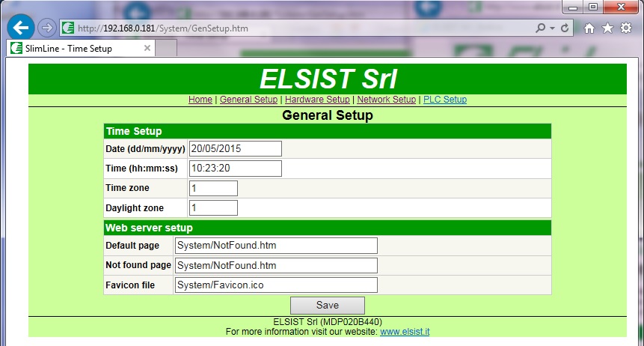Click the Date (dd/mm/yyyy) input field

(236, 148)
